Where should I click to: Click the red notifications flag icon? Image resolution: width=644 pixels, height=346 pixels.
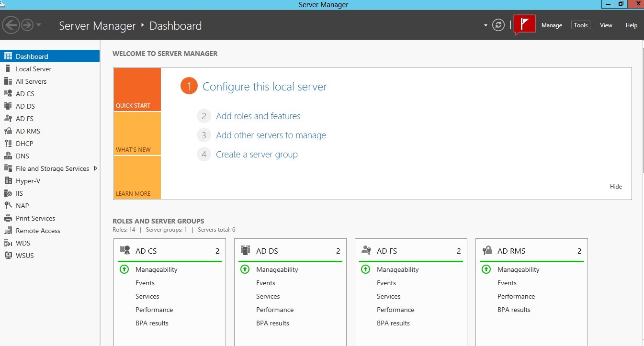[524, 25]
